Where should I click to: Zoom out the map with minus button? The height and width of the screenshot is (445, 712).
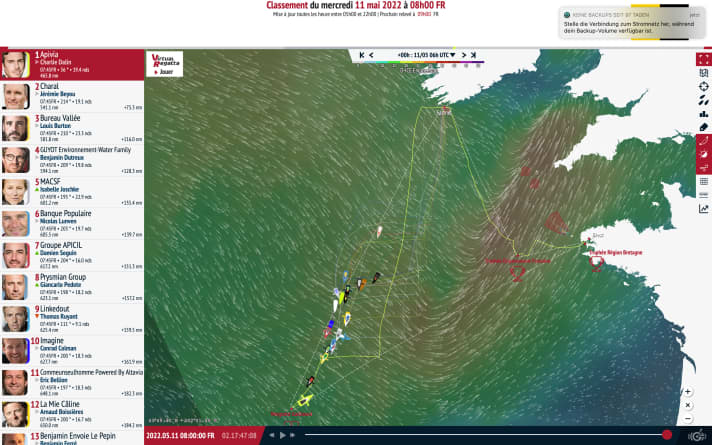click(x=688, y=419)
